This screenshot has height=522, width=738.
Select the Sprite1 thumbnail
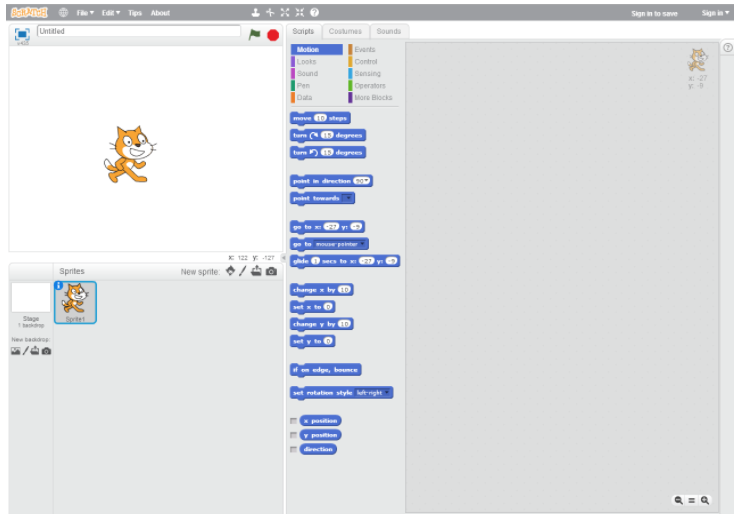pyautogui.click(x=75, y=303)
